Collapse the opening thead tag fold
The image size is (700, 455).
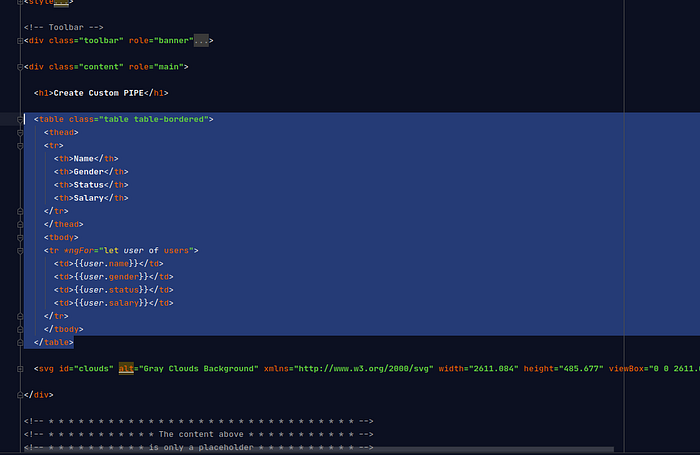coord(20,133)
